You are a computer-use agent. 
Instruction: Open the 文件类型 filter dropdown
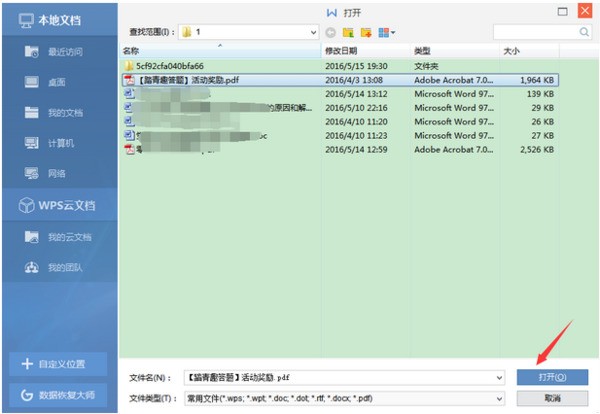[x=499, y=398]
